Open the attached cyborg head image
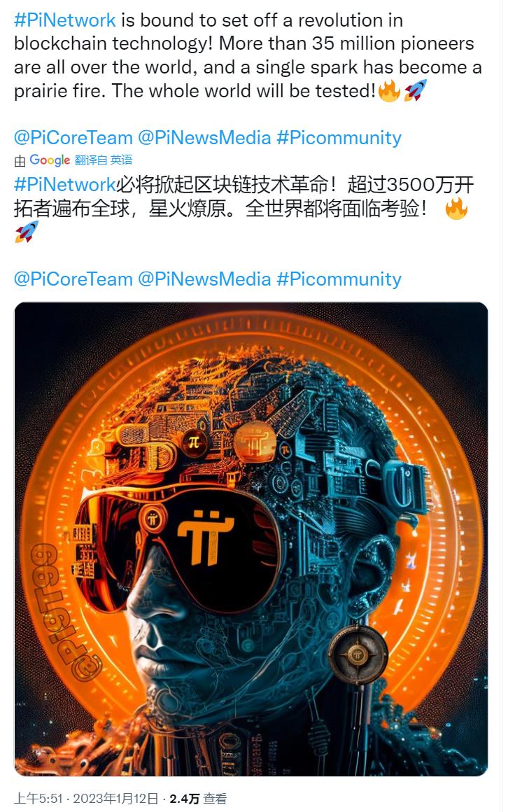 [251, 539]
